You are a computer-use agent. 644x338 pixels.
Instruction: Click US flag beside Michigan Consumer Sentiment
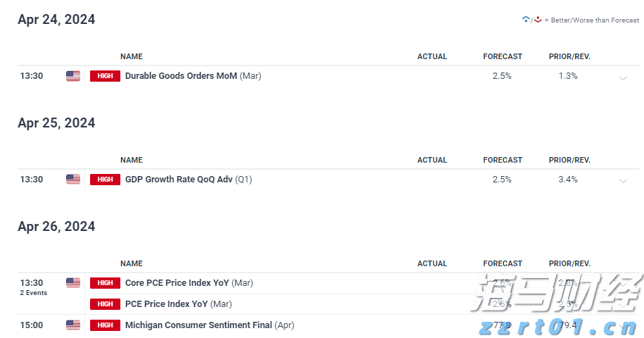coord(73,325)
